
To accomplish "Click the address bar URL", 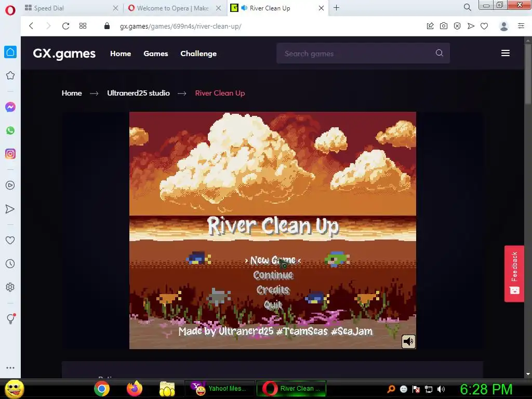I will click(x=180, y=26).
